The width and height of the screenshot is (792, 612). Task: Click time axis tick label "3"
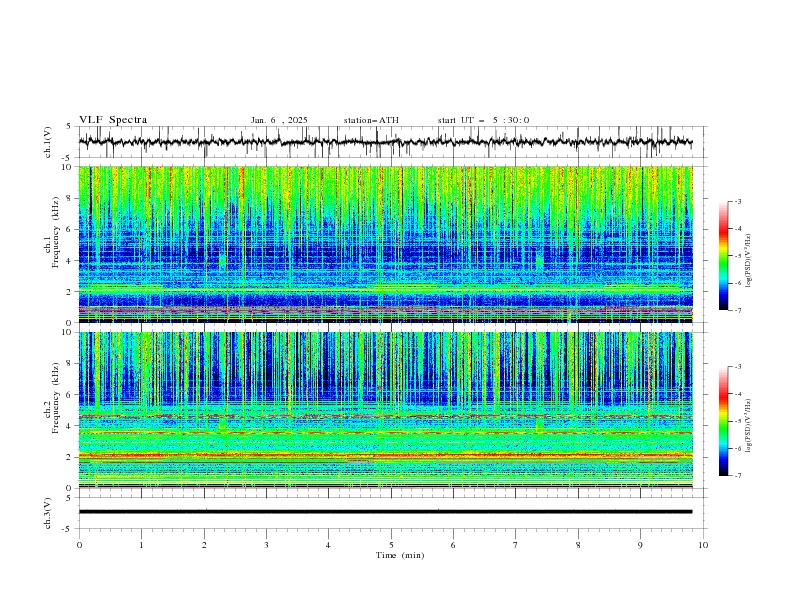pos(266,545)
